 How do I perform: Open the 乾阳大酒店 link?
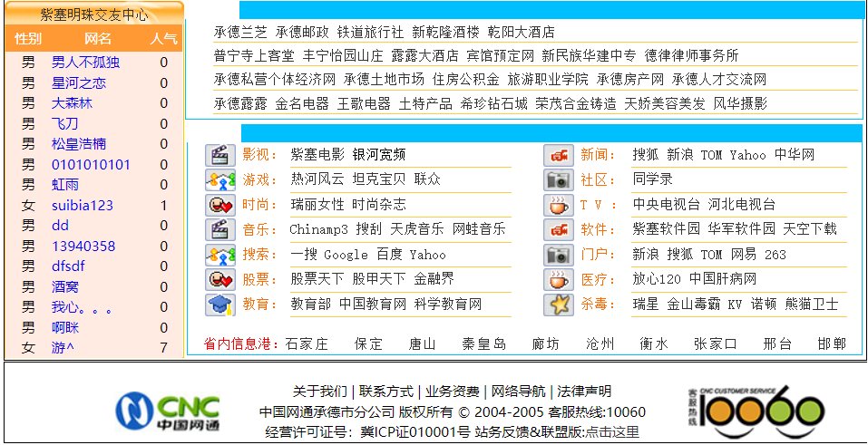point(521,32)
